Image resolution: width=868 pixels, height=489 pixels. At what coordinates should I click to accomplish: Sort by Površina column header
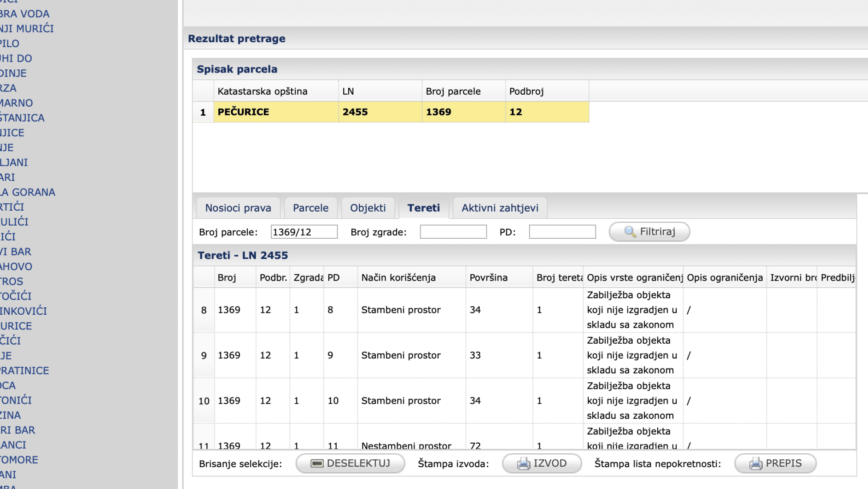pos(488,278)
